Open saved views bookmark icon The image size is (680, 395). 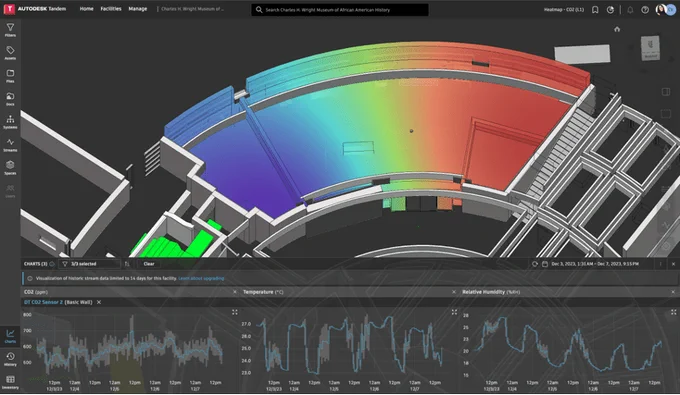click(595, 10)
